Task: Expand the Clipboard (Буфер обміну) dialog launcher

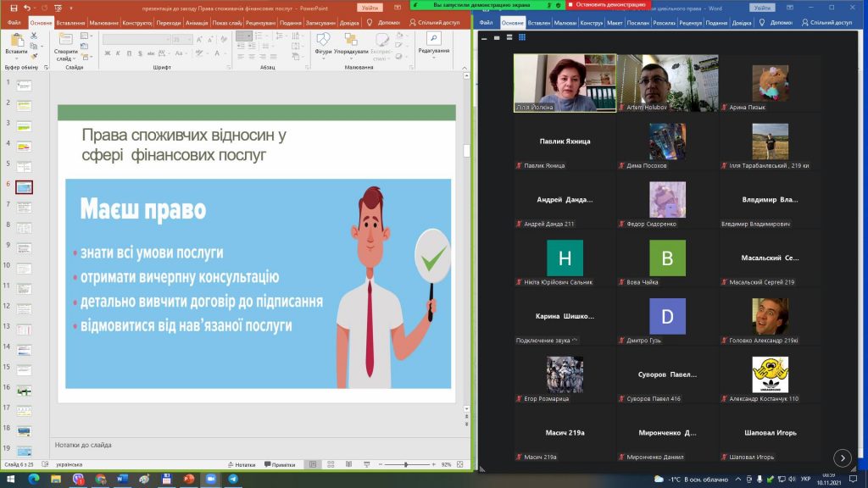Action: coord(46,68)
